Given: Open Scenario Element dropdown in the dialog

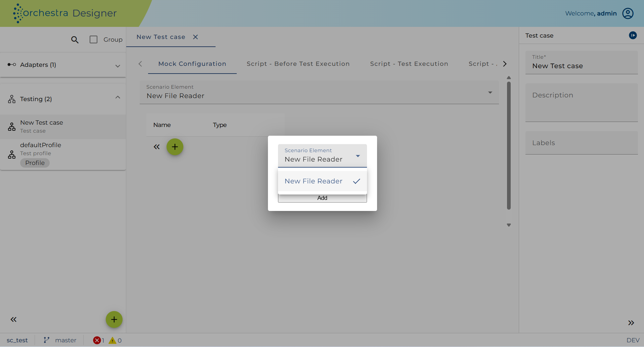Looking at the screenshot, I should click(x=322, y=156).
